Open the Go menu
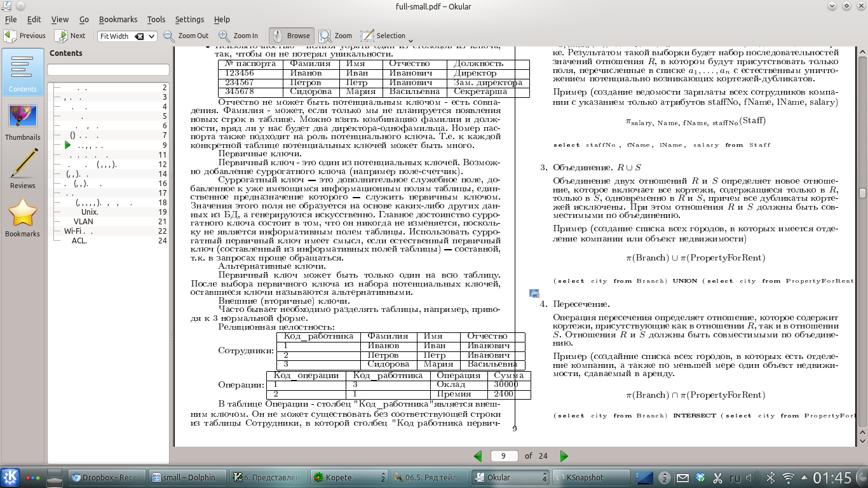Image resolution: width=868 pixels, height=488 pixels. (x=85, y=20)
